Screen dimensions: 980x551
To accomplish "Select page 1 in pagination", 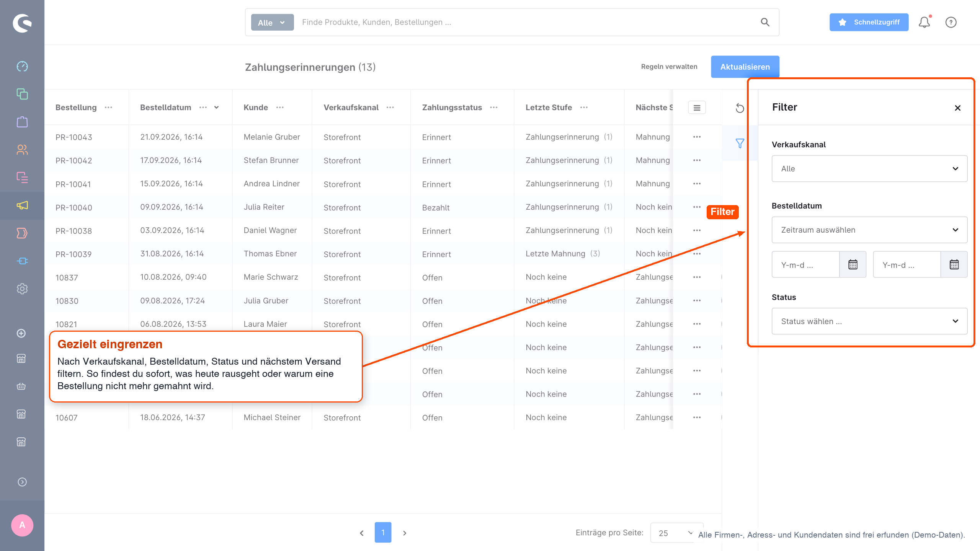I will click(x=383, y=532).
